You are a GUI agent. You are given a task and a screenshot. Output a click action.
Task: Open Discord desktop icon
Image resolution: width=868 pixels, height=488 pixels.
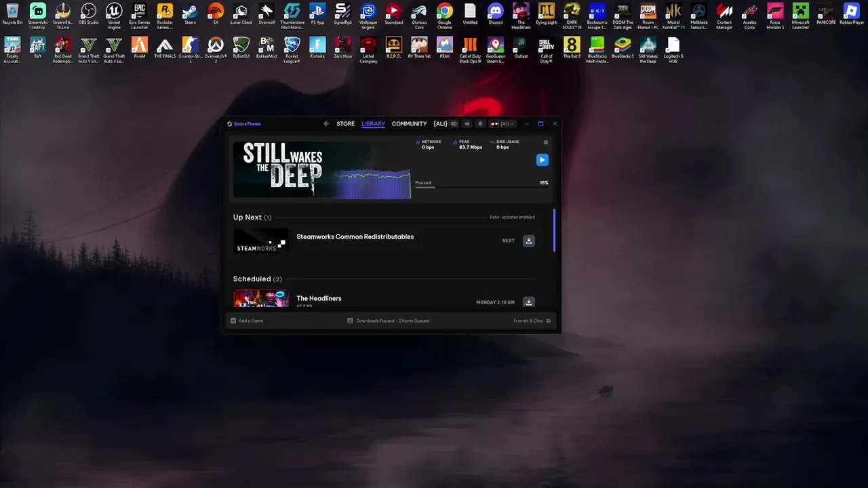496,15
